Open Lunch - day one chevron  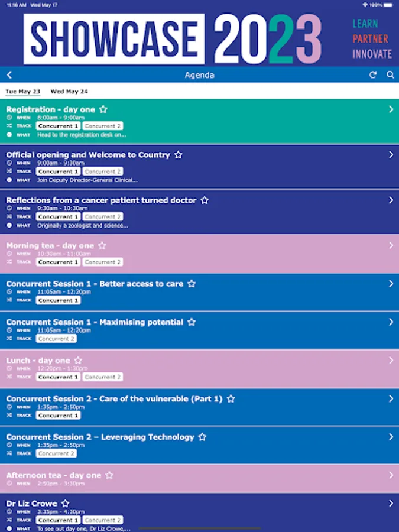[x=391, y=361]
